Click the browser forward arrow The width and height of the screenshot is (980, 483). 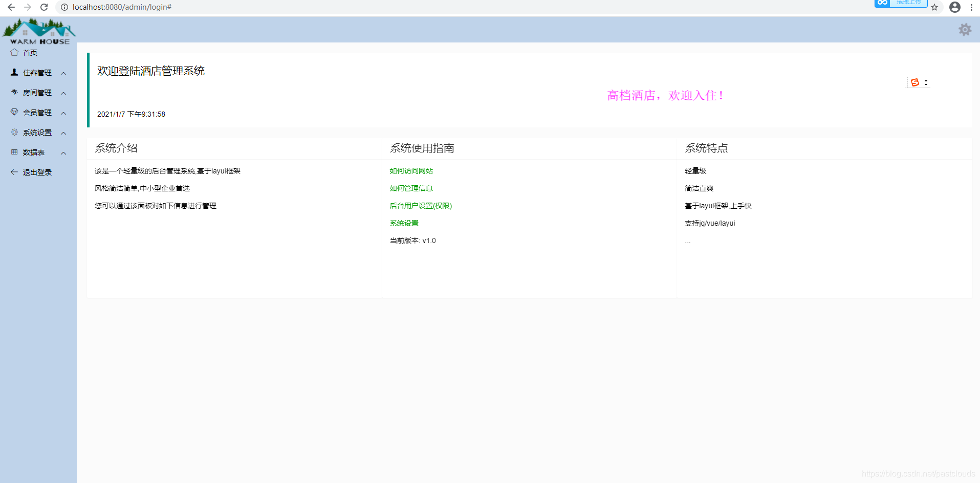28,7
